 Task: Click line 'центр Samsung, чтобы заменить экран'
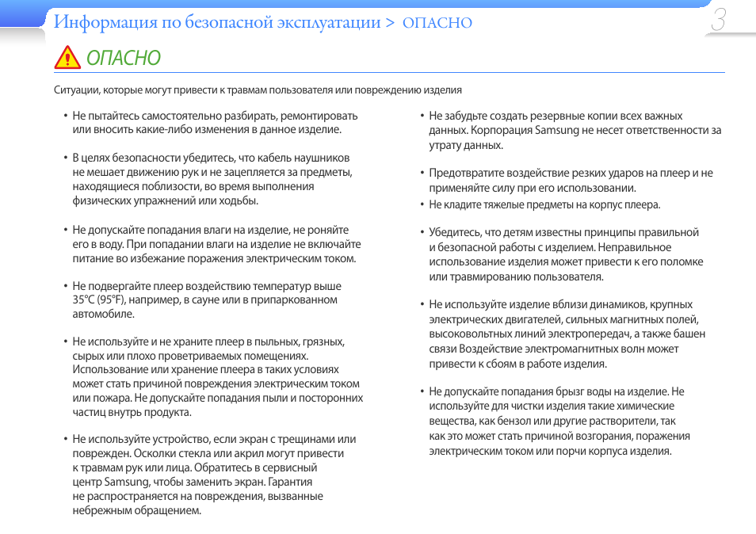pos(192,482)
